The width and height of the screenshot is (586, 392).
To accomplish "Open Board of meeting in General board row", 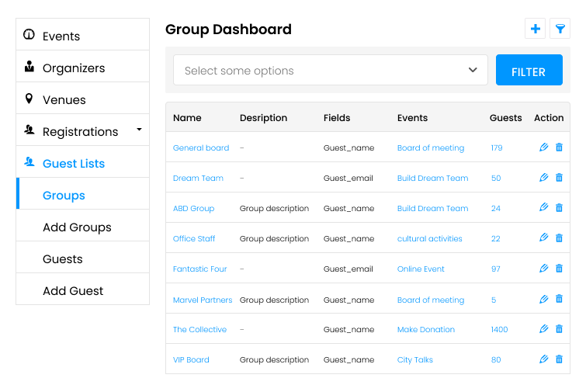I will pos(431,148).
